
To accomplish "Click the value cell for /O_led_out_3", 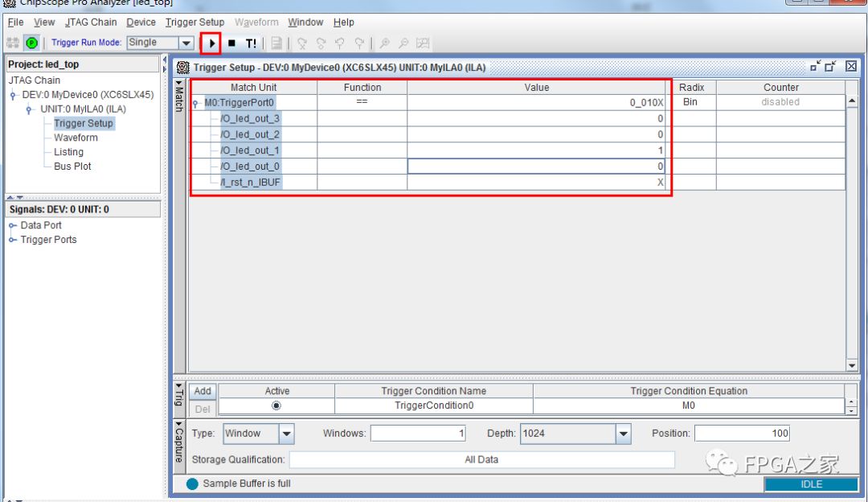I will [536, 118].
